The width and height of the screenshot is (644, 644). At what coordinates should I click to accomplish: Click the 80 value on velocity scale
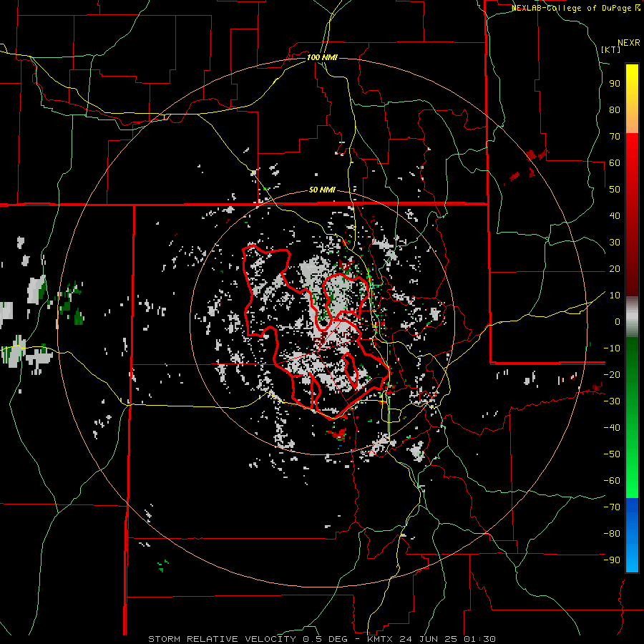(x=615, y=110)
